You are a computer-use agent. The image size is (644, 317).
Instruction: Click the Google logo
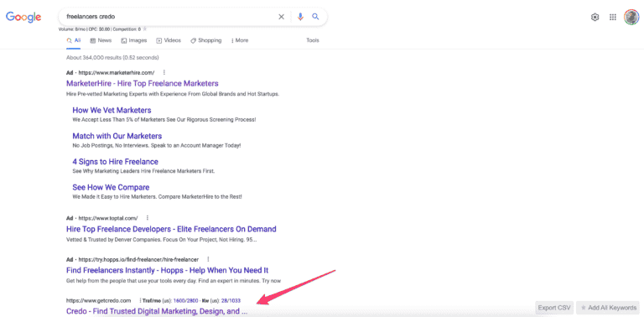(x=23, y=17)
